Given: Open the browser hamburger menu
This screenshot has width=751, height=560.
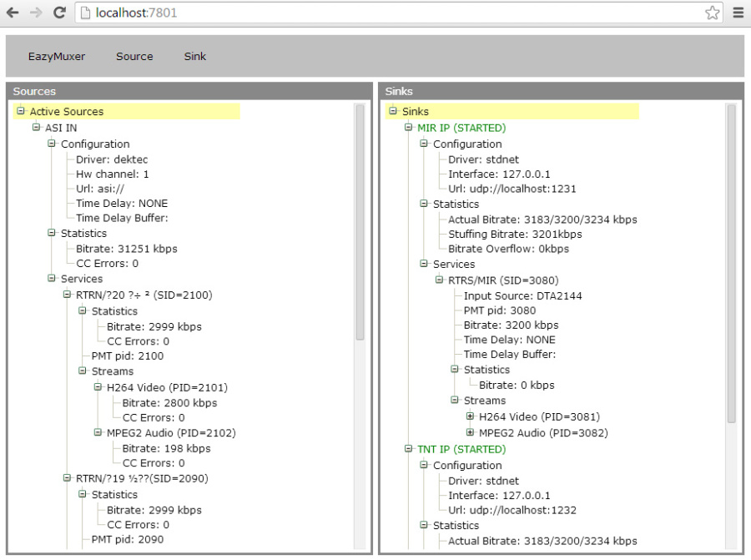Looking at the screenshot, I should [x=738, y=13].
